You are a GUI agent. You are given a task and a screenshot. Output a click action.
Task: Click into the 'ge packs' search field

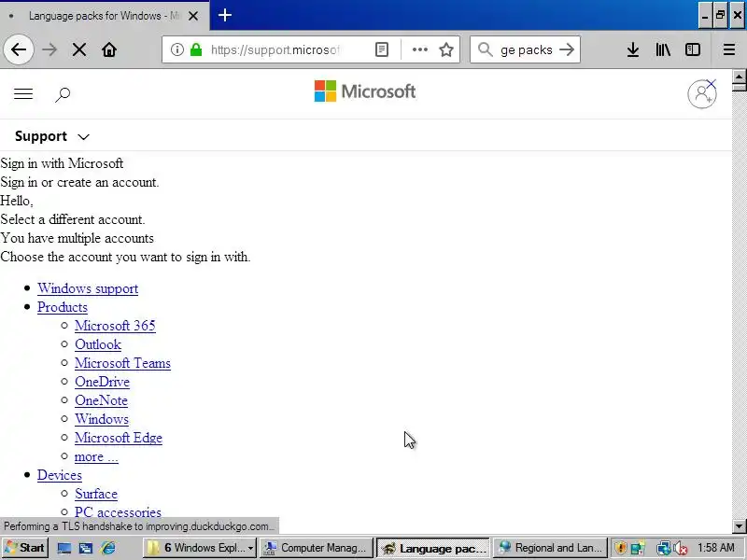click(x=526, y=49)
